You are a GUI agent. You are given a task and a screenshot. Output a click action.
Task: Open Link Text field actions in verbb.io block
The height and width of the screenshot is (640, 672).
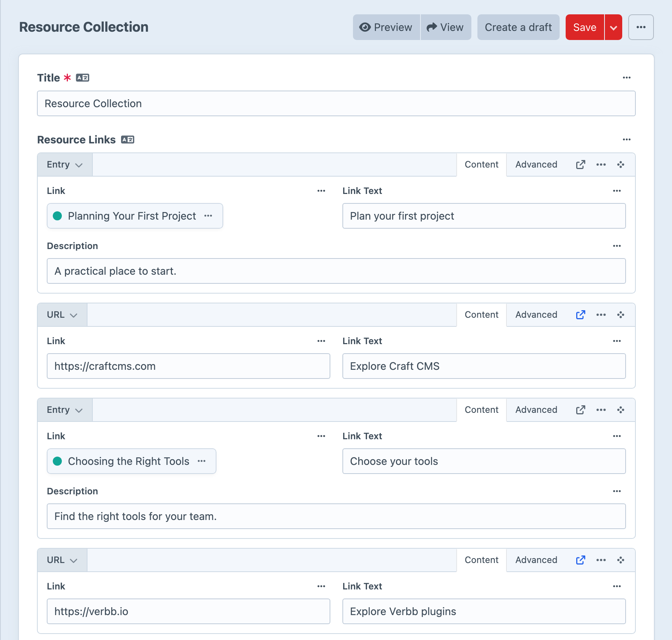tap(617, 586)
